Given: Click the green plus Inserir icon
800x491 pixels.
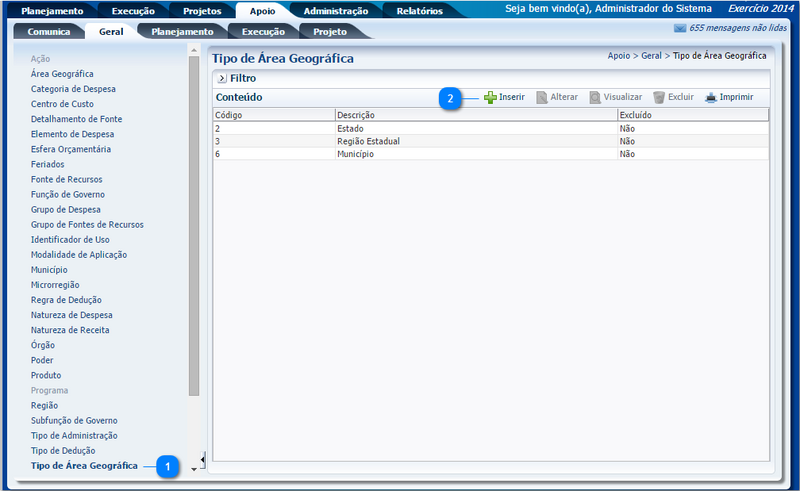Looking at the screenshot, I should click(x=490, y=98).
